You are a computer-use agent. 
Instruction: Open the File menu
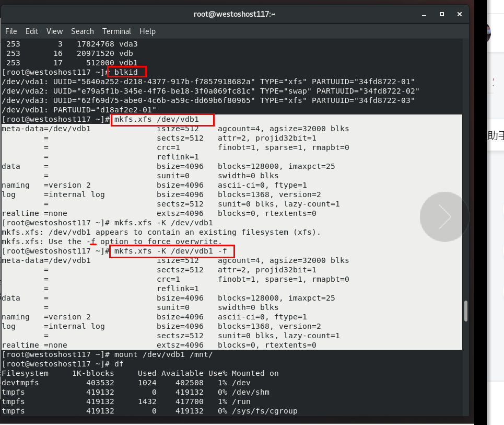pyautogui.click(x=10, y=31)
